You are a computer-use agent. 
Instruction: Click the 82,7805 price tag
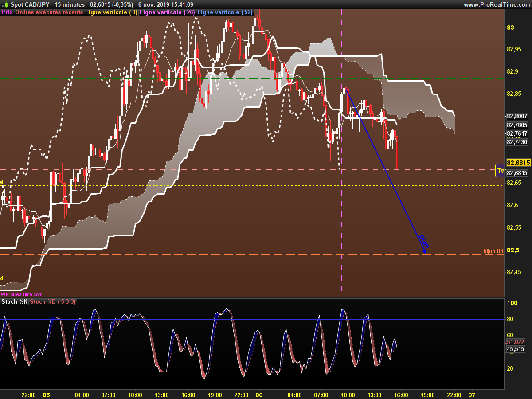click(517, 125)
